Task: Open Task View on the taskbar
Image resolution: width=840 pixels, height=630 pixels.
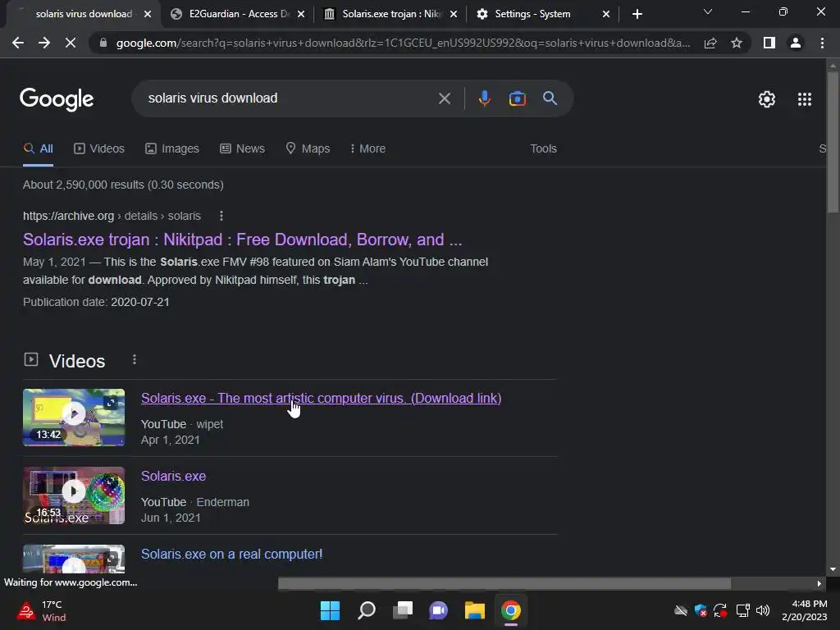Action: 402,610
